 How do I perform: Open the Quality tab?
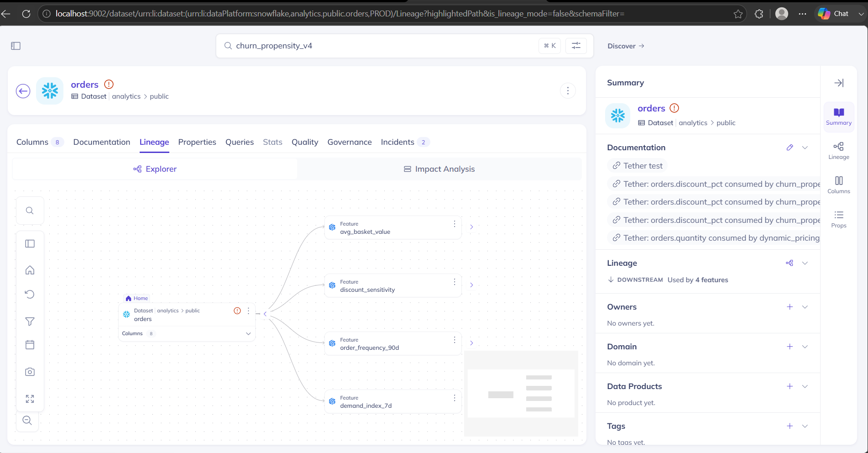[x=305, y=142]
